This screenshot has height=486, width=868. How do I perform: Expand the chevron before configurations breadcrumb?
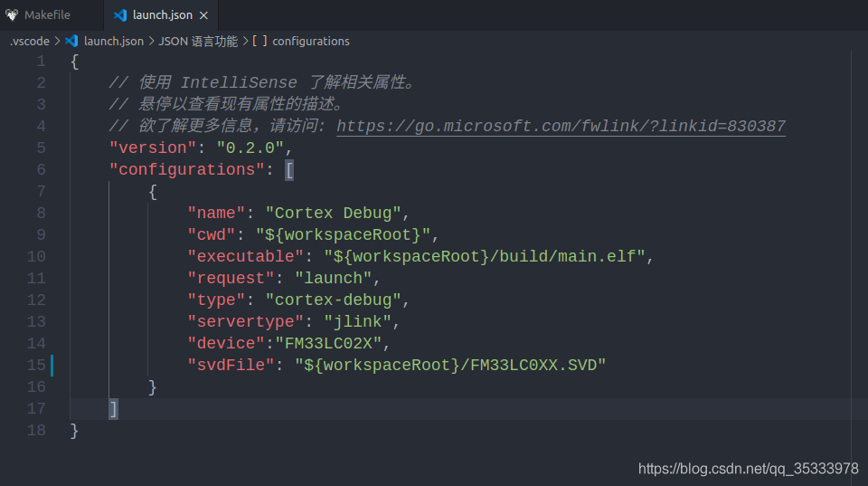coord(245,41)
